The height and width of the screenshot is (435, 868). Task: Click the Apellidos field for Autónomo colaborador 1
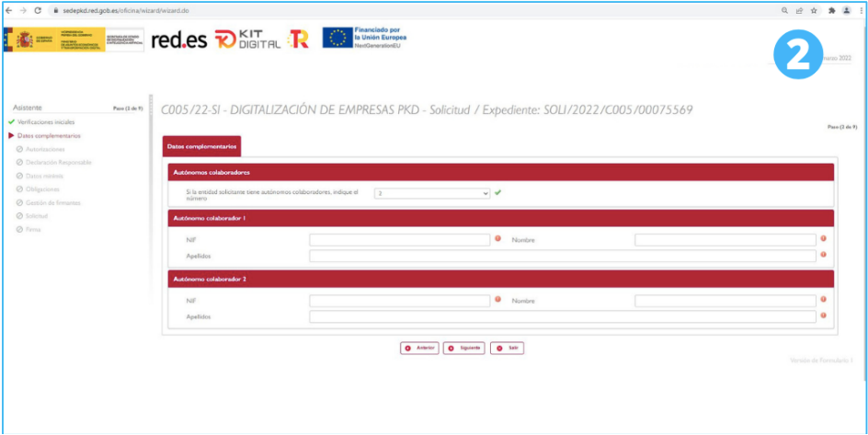563,256
